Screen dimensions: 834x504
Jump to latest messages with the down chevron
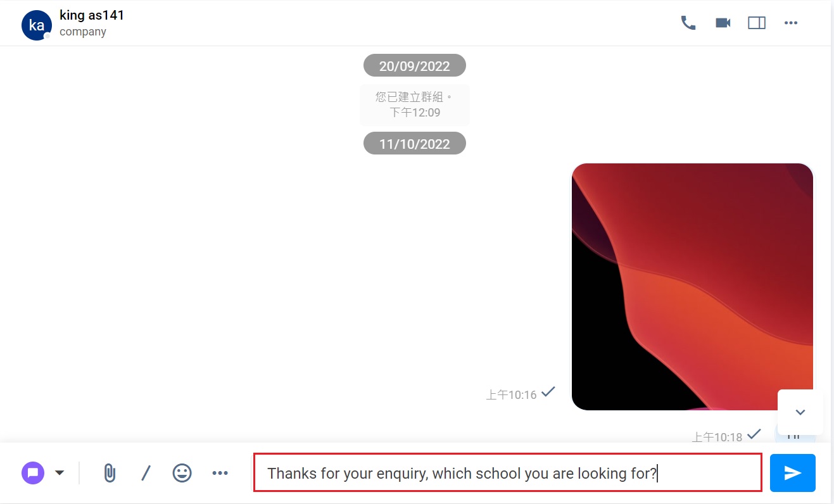pyautogui.click(x=800, y=412)
